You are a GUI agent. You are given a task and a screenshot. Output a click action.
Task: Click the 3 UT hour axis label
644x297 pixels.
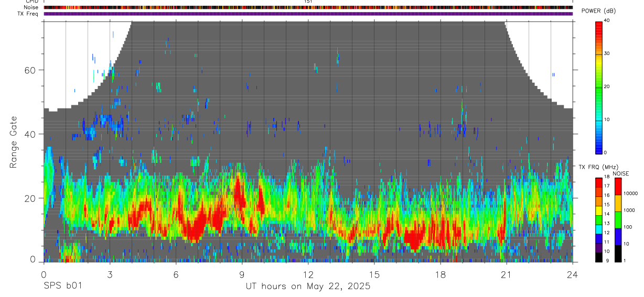[110, 275]
